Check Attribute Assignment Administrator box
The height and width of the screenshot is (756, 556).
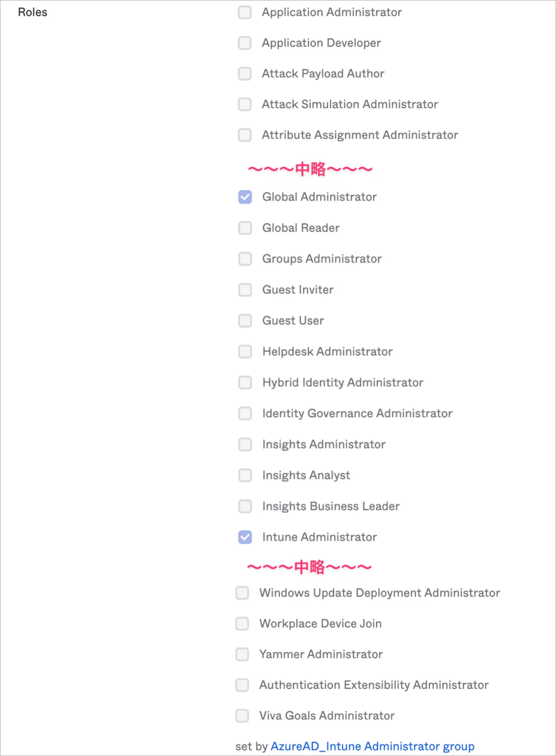[245, 135]
